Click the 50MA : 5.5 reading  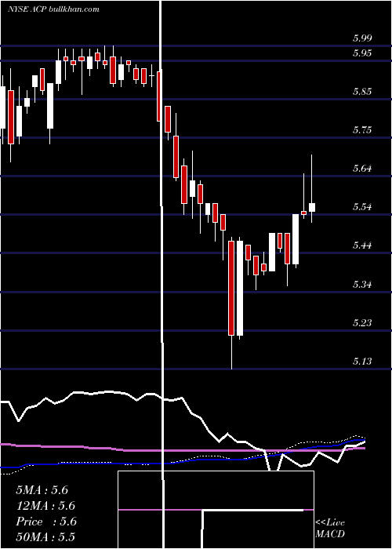[x=45, y=537]
